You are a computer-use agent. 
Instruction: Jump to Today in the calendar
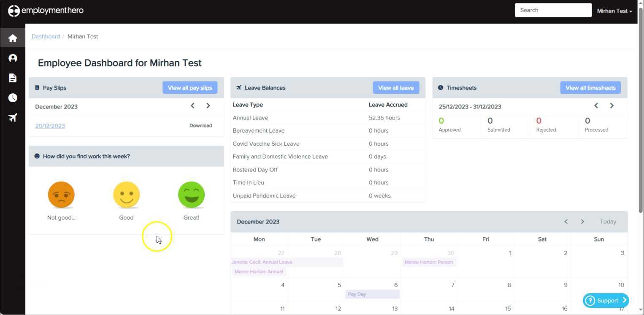(x=608, y=221)
